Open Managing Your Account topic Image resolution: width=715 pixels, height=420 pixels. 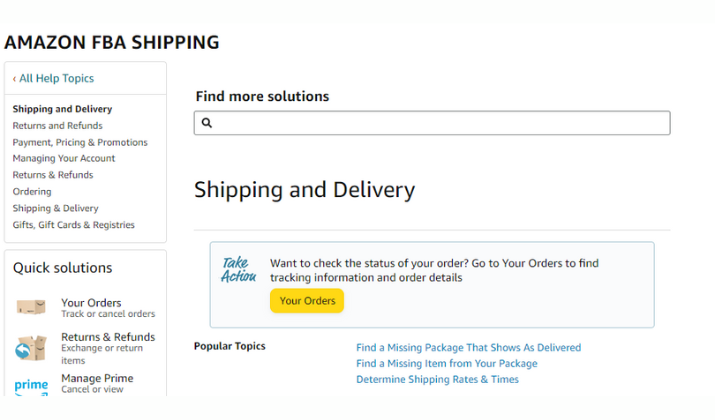click(x=64, y=158)
